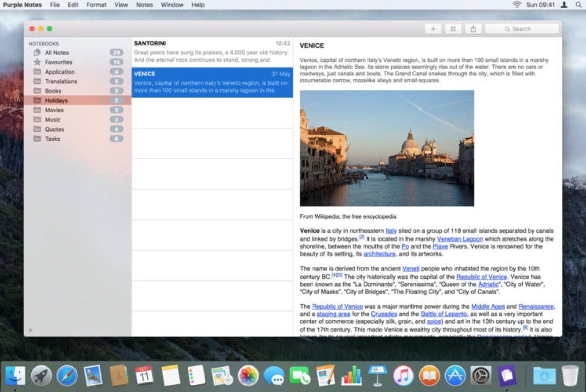Open the Trash in the Dock
Viewport: 586px width, 392px height.
[x=570, y=375]
